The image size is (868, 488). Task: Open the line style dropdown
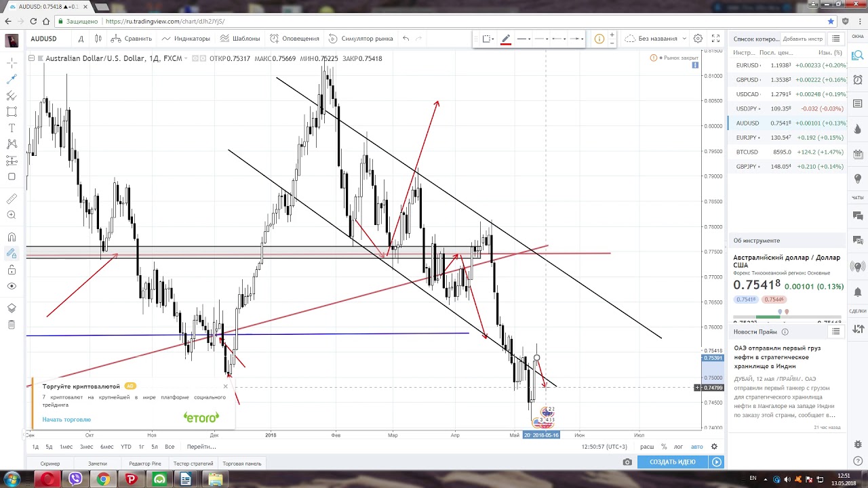point(542,39)
